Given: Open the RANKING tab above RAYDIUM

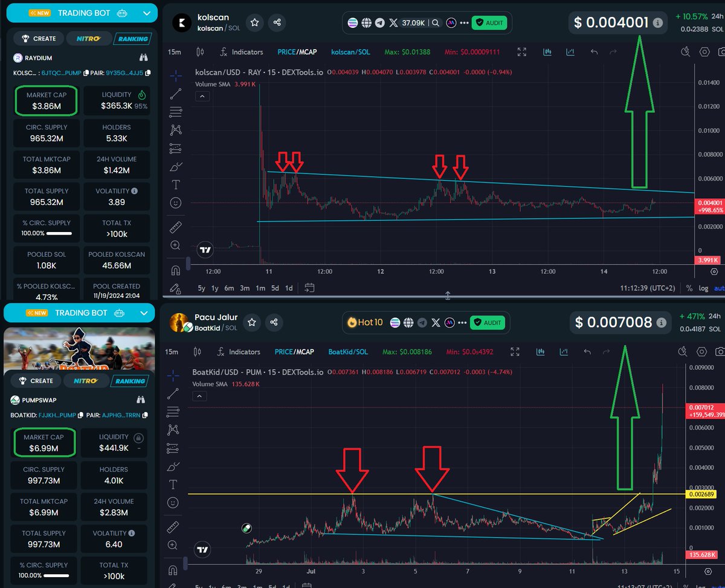Looking at the screenshot, I should pos(132,38).
